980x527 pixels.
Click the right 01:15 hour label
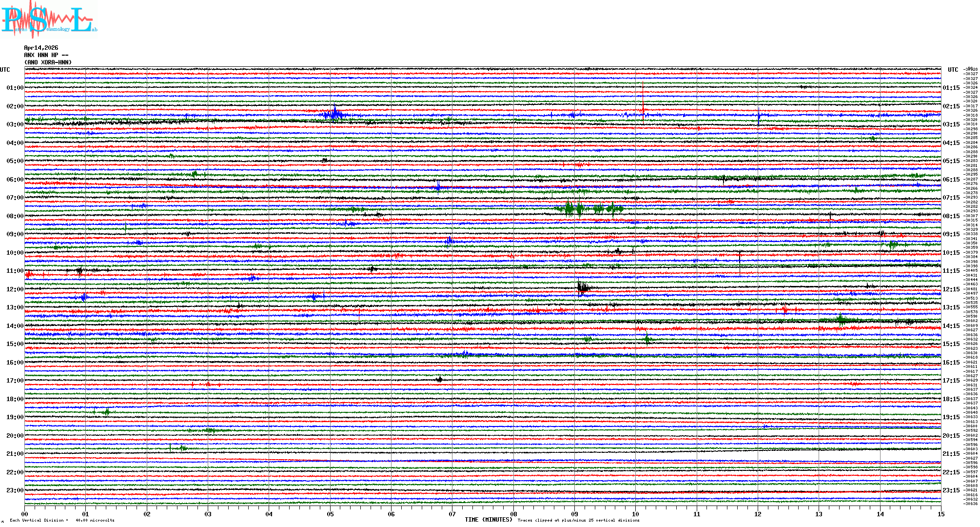951,88
